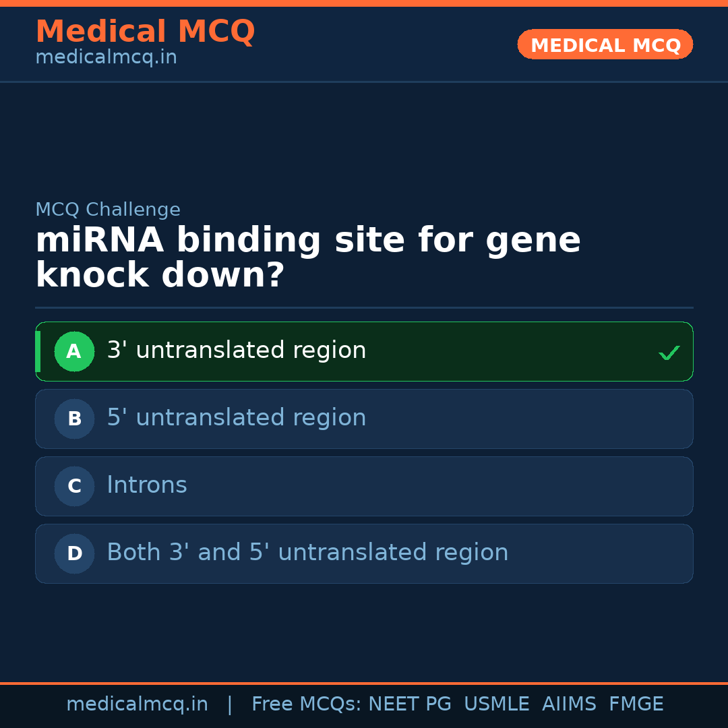Screen dimensions: 728x728
Task: Click FMGE in footer
Action: coord(636,704)
